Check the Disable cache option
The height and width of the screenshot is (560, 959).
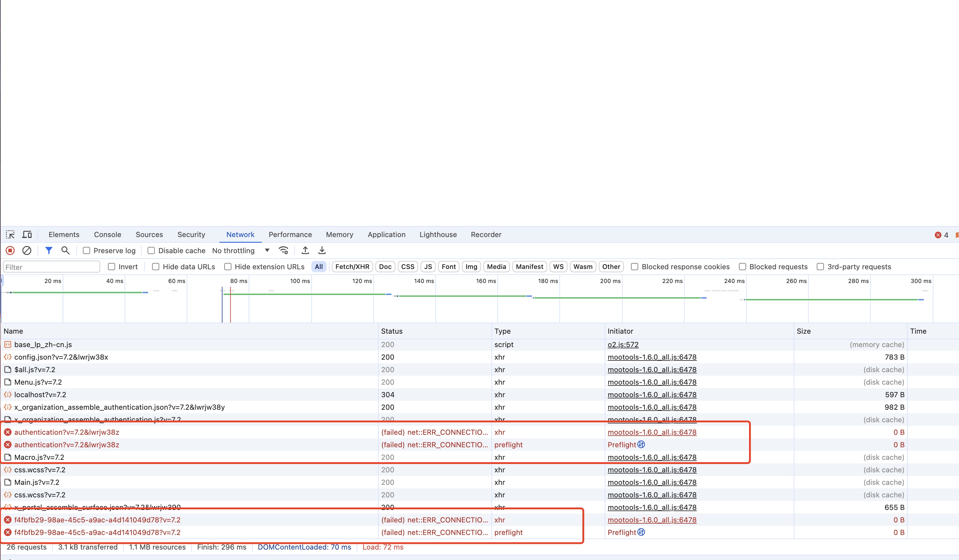click(151, 251)
